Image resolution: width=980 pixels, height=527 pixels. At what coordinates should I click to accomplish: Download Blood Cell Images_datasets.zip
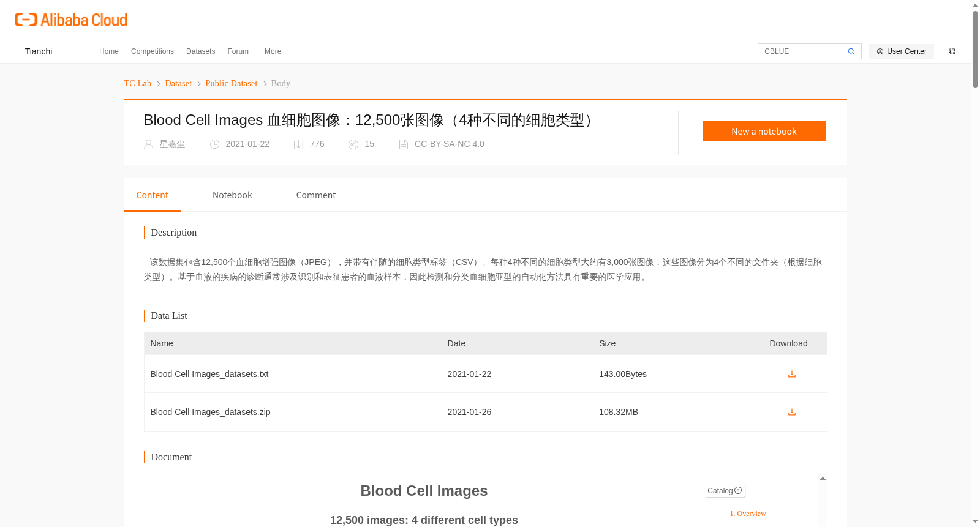[791, 412]
